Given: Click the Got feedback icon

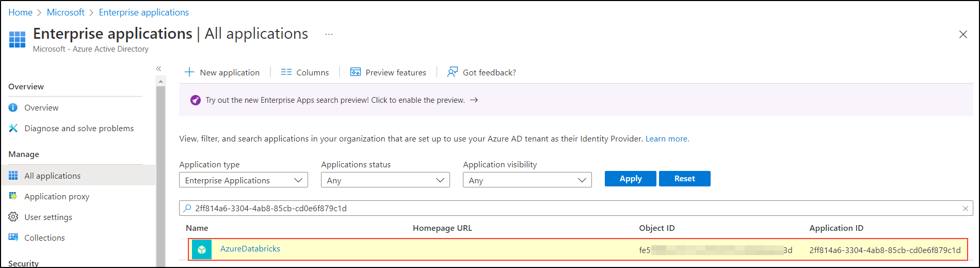Looking at the screenshot, I should click(x=453, y=72).
